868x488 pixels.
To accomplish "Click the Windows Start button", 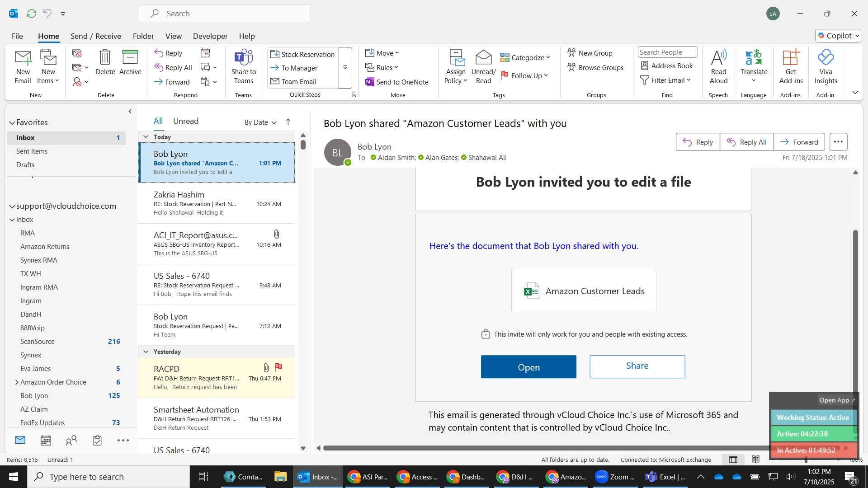I will point(13,477).
